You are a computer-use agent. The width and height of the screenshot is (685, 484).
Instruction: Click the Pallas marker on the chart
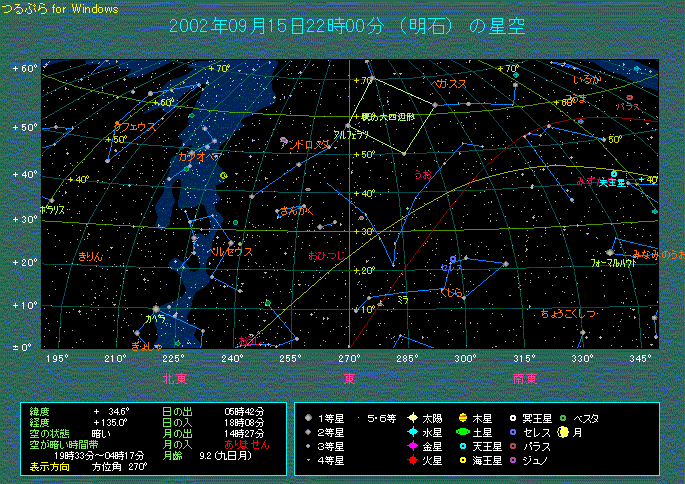[630, 98]
